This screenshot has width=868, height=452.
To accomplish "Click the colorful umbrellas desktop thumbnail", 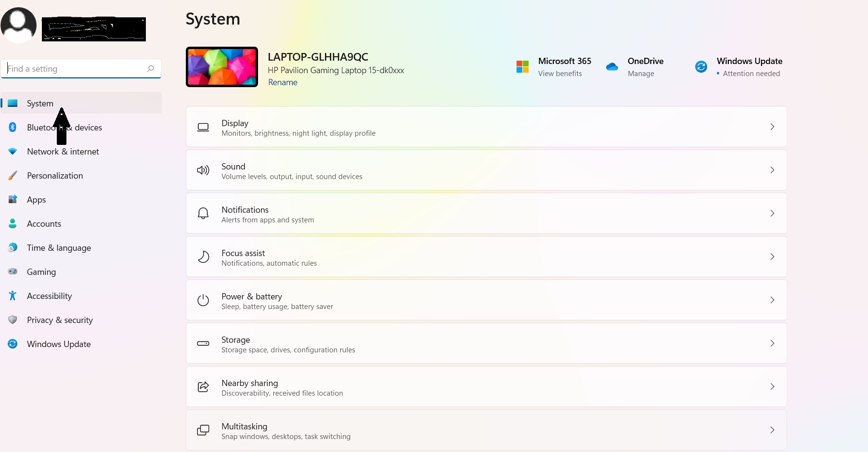I will (222, 67).
